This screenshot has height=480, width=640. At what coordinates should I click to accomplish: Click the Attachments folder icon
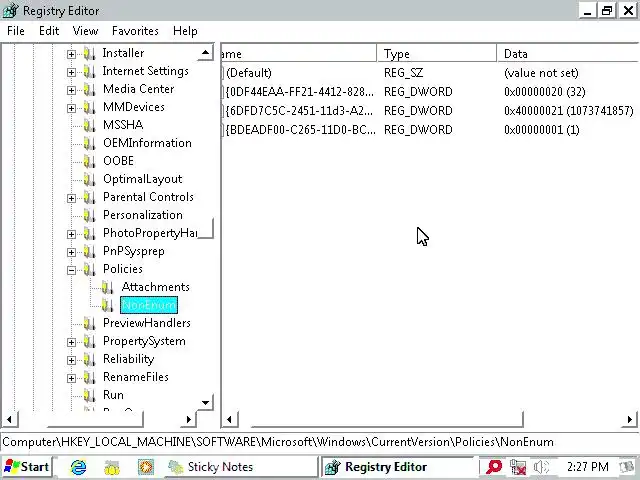(107, 287)
